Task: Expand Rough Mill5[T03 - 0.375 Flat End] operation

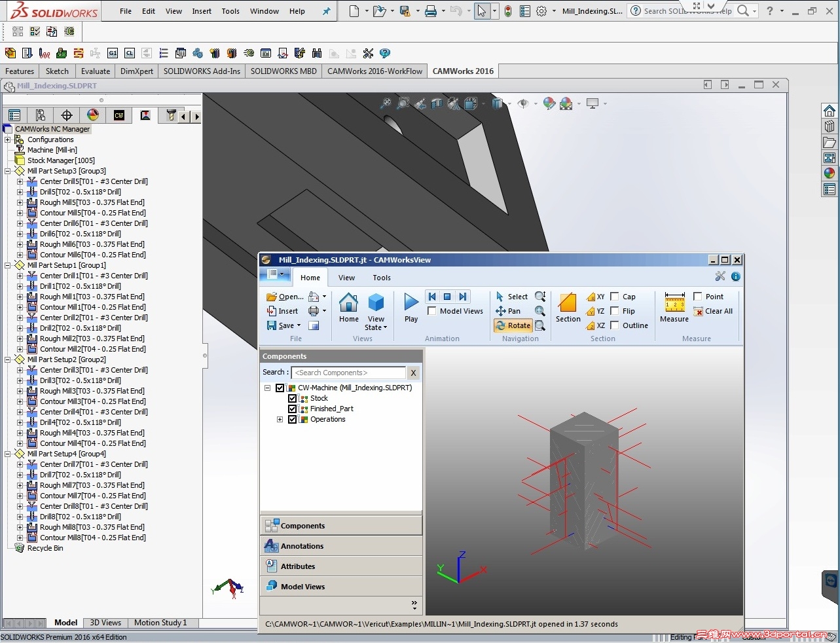Action: tap(20, 202)
